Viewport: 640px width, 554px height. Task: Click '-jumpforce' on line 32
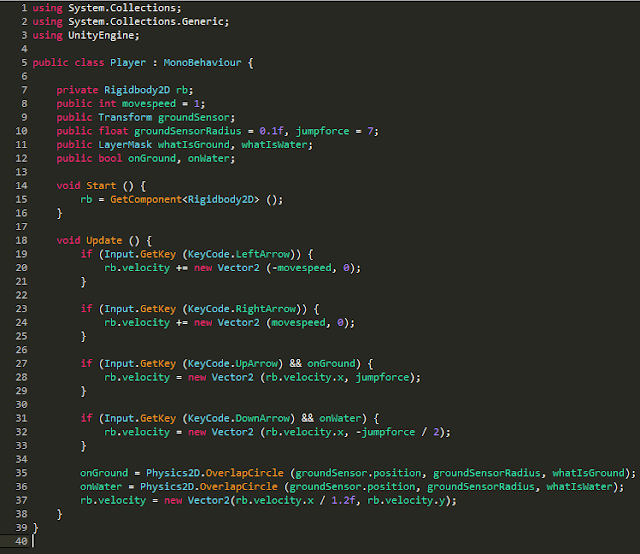[x=386, y=432]
